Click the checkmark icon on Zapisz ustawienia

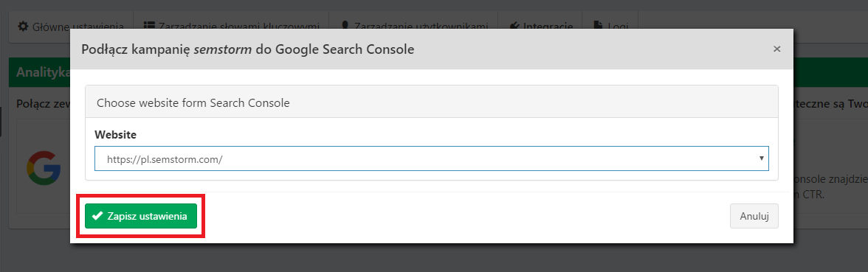pyautogui.click(x=98, y=216)
